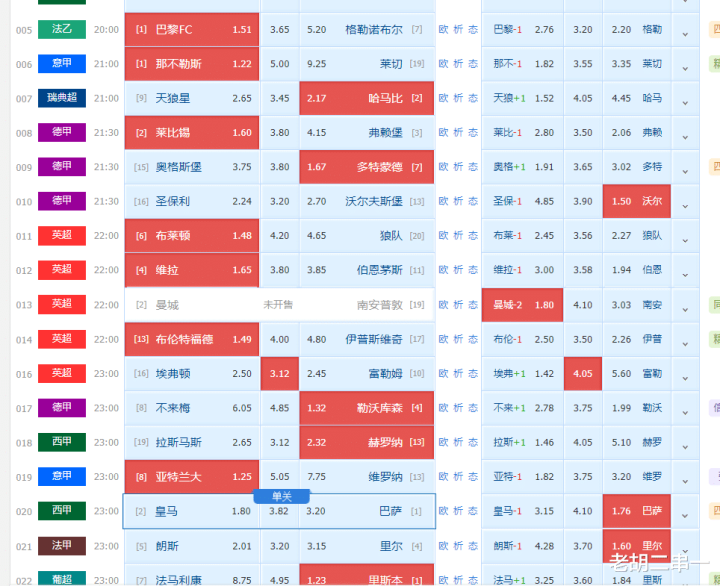This screenshot has height=586, width=720.
Task: Select draw odds 3.82 in 皇马 row
Action: 279,511
